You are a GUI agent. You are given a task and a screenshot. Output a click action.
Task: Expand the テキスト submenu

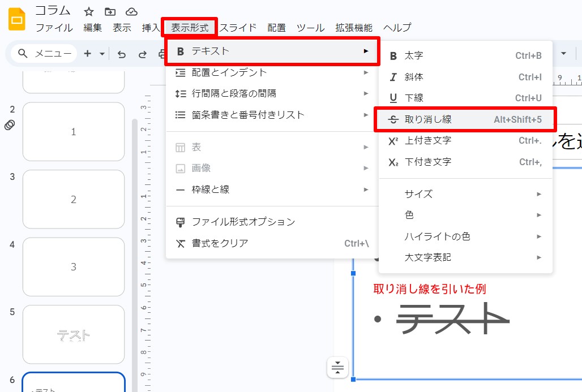pos(273,51)
